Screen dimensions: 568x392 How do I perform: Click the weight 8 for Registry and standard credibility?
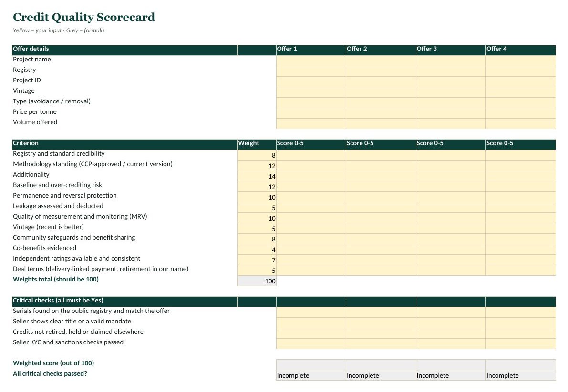coord(257,155)
